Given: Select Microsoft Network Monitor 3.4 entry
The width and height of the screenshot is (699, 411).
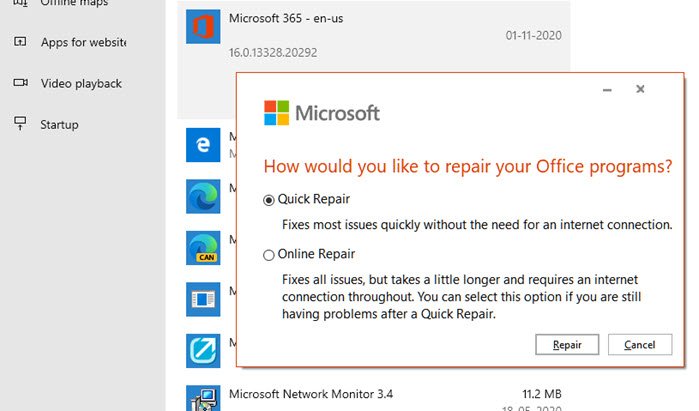Looking at the screenshot, I should (x=374, y=398).
